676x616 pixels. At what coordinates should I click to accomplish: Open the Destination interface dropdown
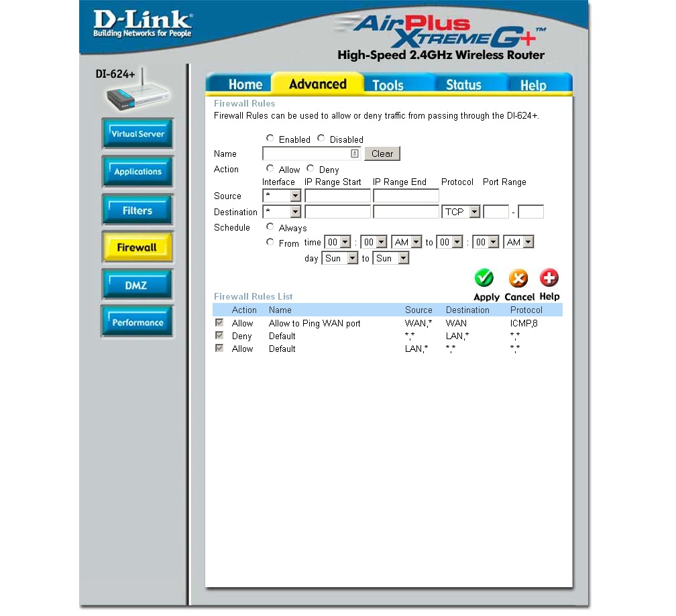click(282, 212)
